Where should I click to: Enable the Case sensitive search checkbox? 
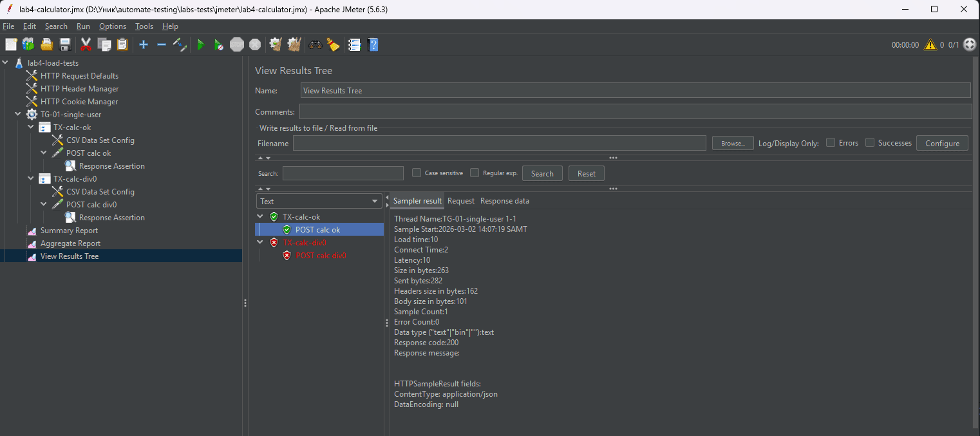416,173
